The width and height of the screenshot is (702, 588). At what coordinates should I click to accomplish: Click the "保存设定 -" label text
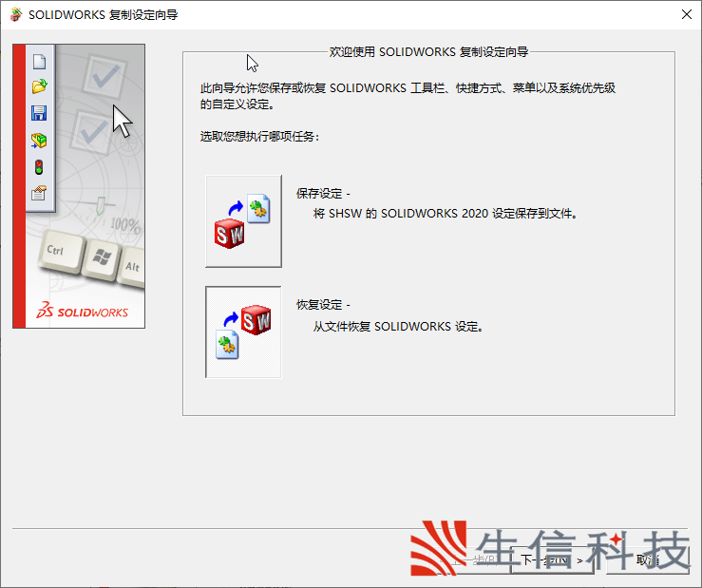point(323,194)
